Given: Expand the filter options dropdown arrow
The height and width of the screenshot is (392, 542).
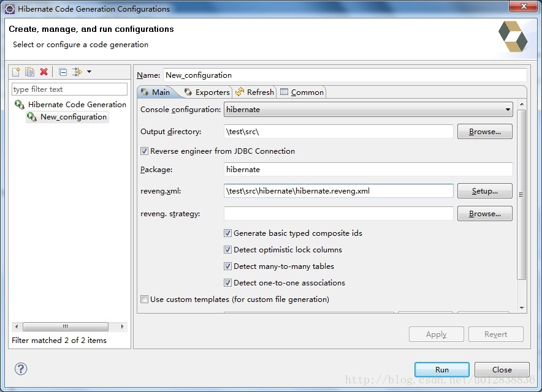Looking at the screenshot, I should (x=89, y=72).
